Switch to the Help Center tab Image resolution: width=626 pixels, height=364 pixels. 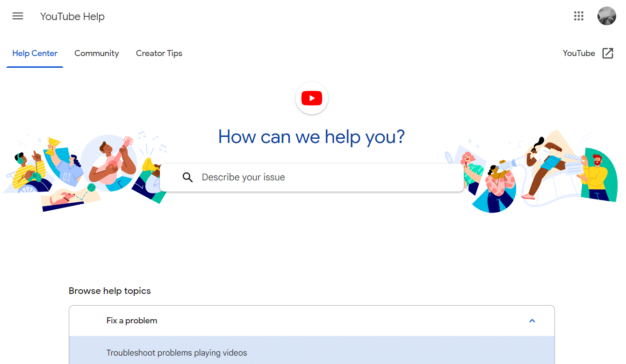point(35,53)
